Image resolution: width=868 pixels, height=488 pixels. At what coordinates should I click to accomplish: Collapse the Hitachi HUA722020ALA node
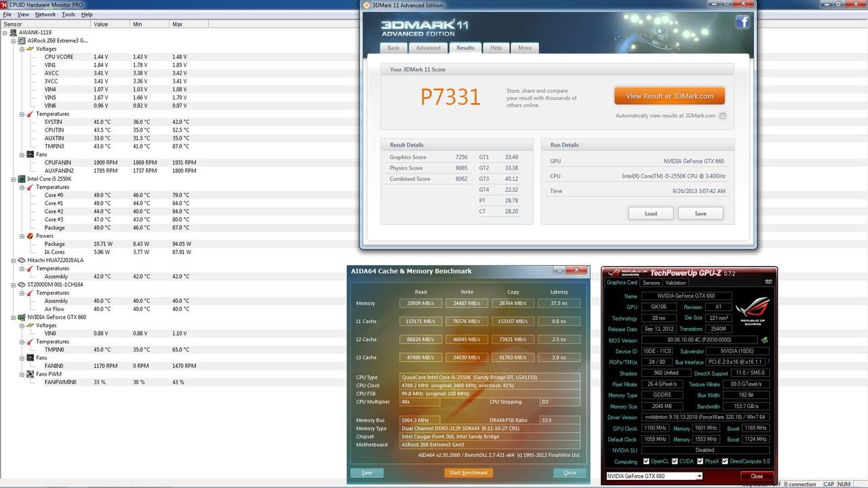click(x=14, y=260)
